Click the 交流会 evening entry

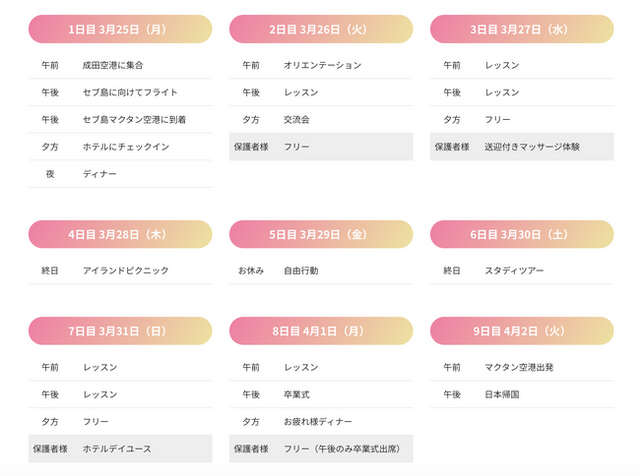tap(297, 119)
